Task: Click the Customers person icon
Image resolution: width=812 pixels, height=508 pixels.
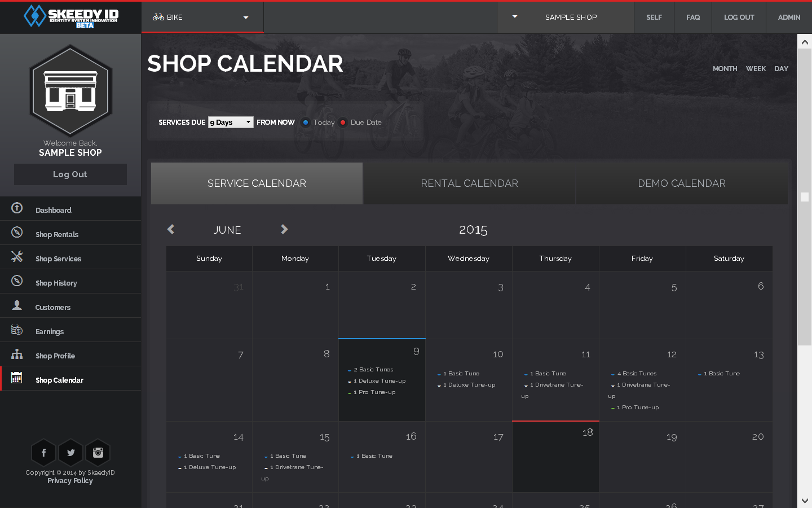Action: [x=17, y=305]
